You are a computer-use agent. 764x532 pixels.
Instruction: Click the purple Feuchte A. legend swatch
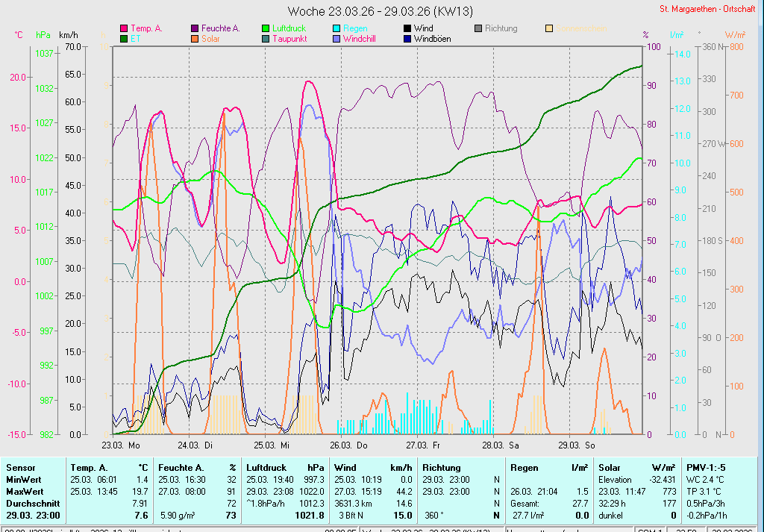(x=195, y=28)
